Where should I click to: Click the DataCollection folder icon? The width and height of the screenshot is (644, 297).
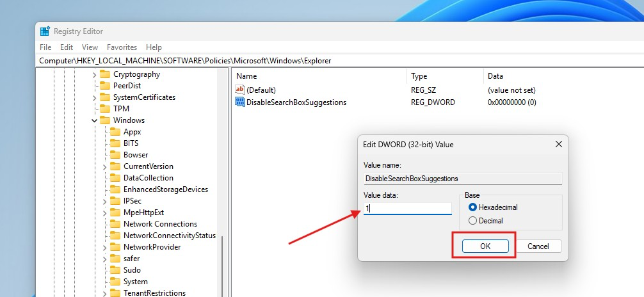(115, 178)
